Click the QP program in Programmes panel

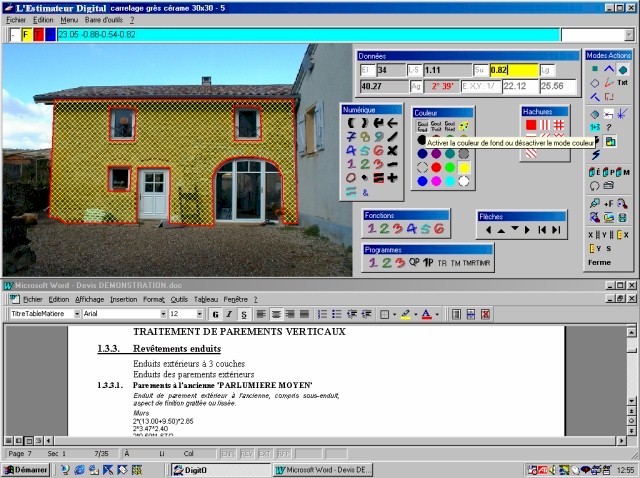pyautogui.click(x=414, y=262)
